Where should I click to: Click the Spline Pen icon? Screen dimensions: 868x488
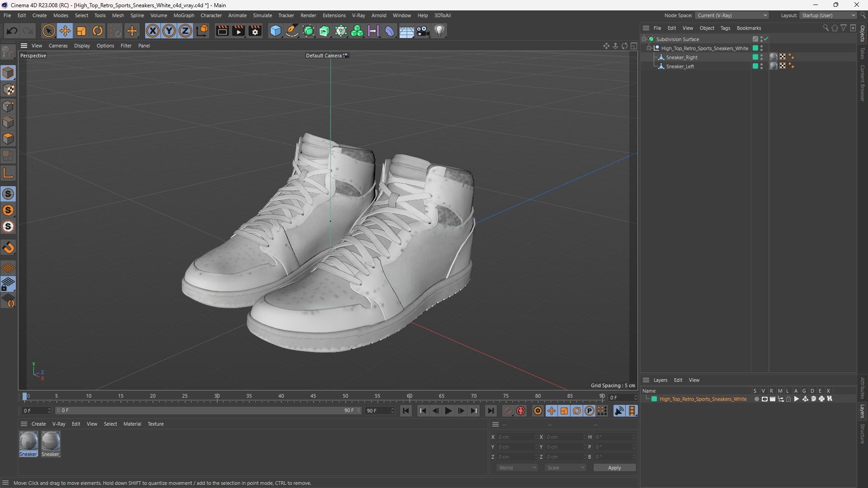pyautogui.click(x=292, y=31)
